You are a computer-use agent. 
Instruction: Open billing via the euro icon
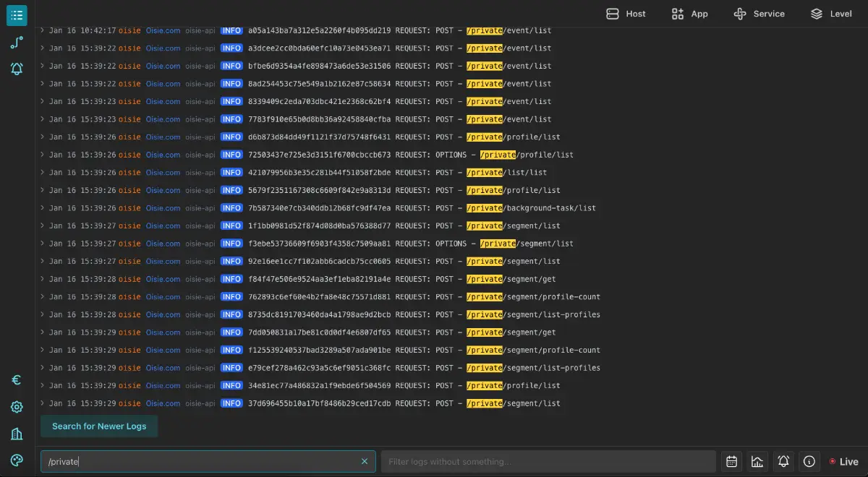[x=17, y=380]
